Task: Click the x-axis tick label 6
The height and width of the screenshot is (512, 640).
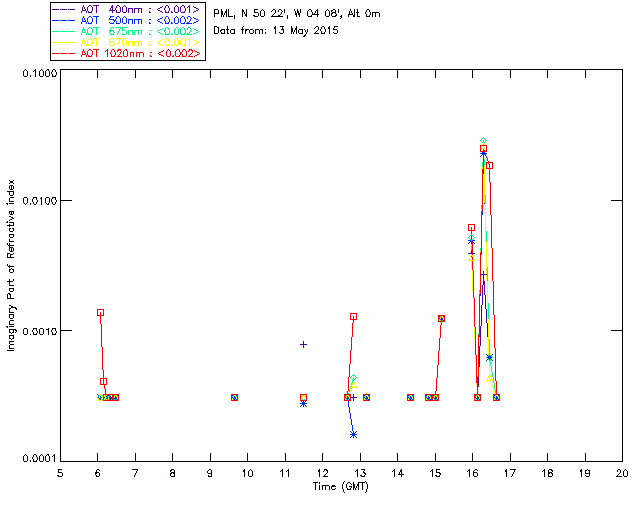Action: tap(98, 474)
